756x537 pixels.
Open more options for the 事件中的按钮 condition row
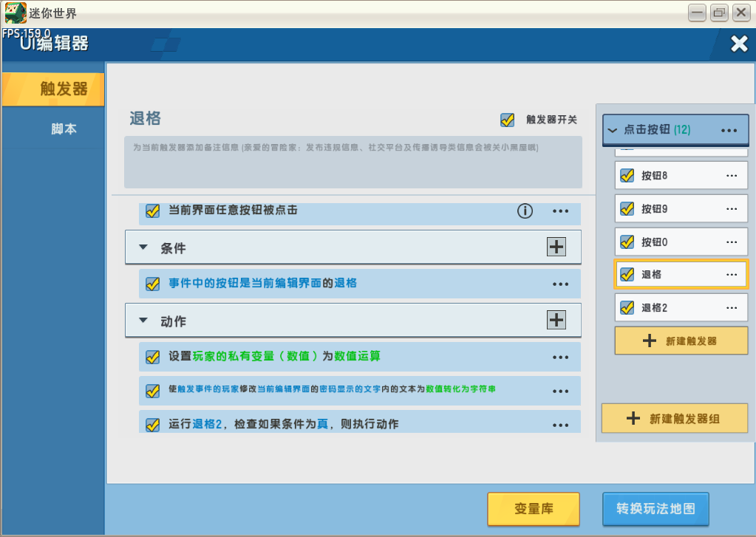point(560,284)
